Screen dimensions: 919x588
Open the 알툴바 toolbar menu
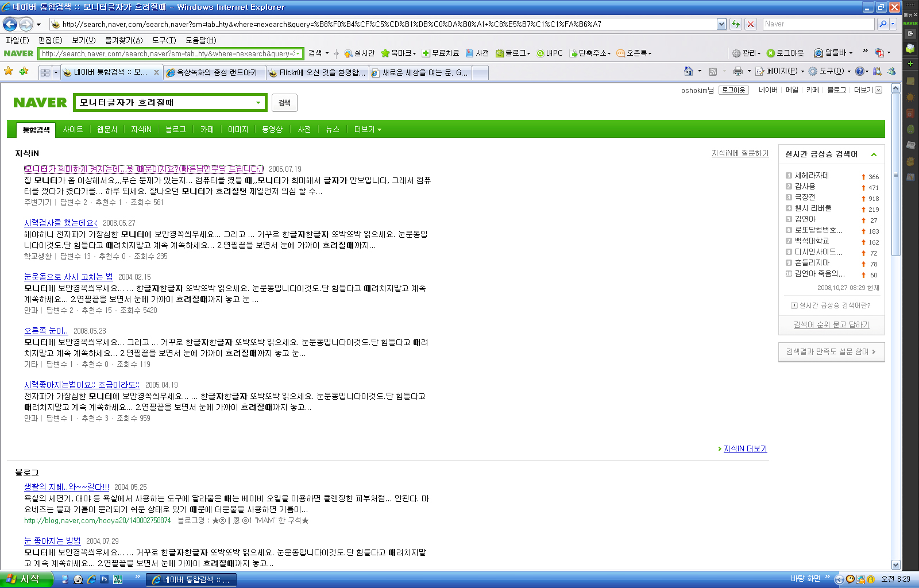833,53
